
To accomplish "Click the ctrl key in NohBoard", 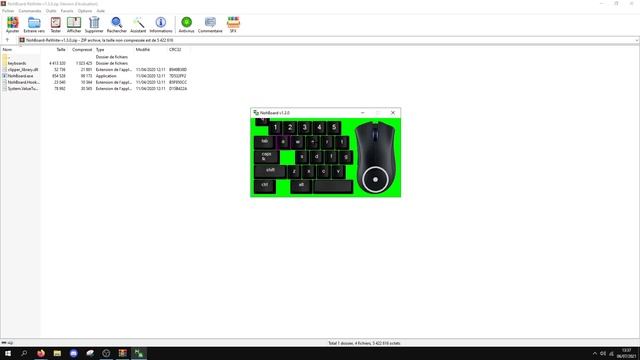I will click(265, 186).
